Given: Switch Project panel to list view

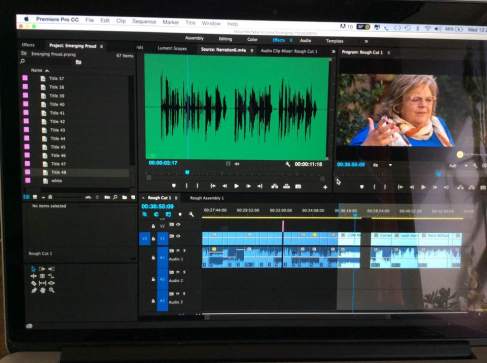Looking at the screenshot, I should point(26,197).
